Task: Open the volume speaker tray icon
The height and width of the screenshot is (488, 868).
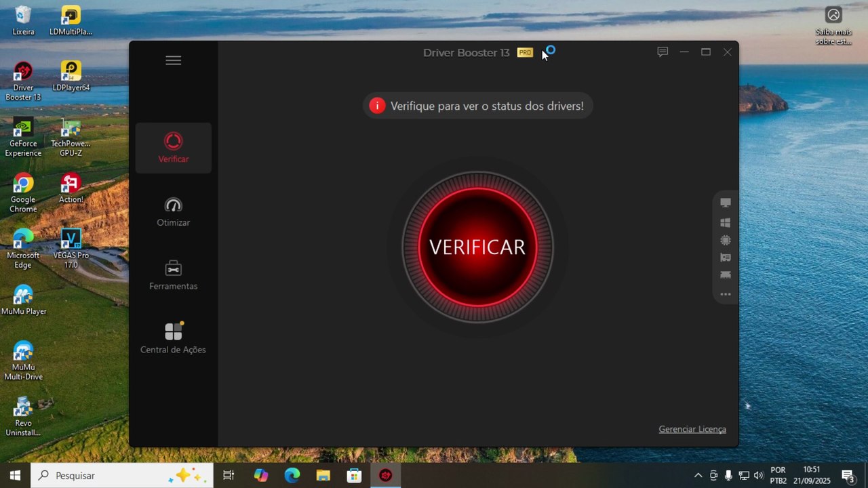Action: pos(758,475)
